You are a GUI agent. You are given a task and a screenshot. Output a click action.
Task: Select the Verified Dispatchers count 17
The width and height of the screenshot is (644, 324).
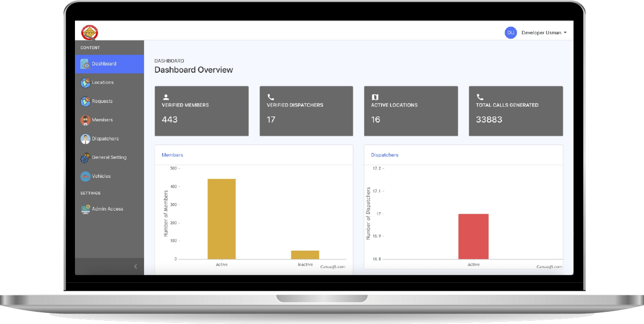pos(271,120)
